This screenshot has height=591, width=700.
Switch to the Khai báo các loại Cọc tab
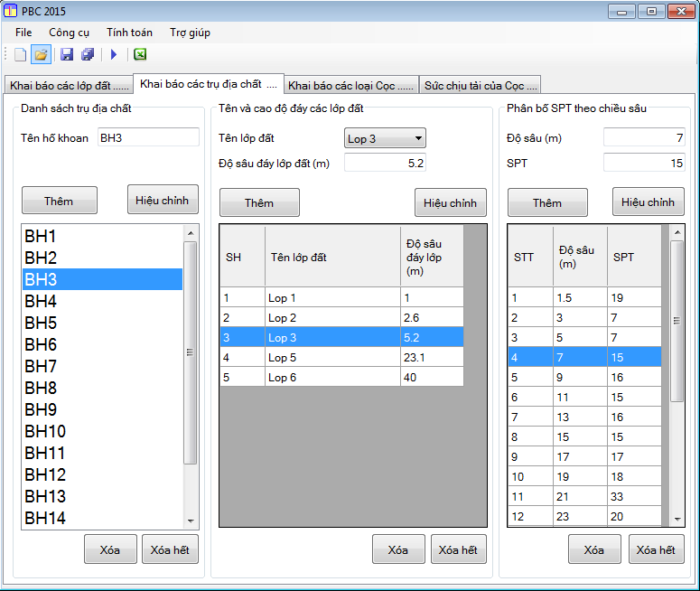350,85
